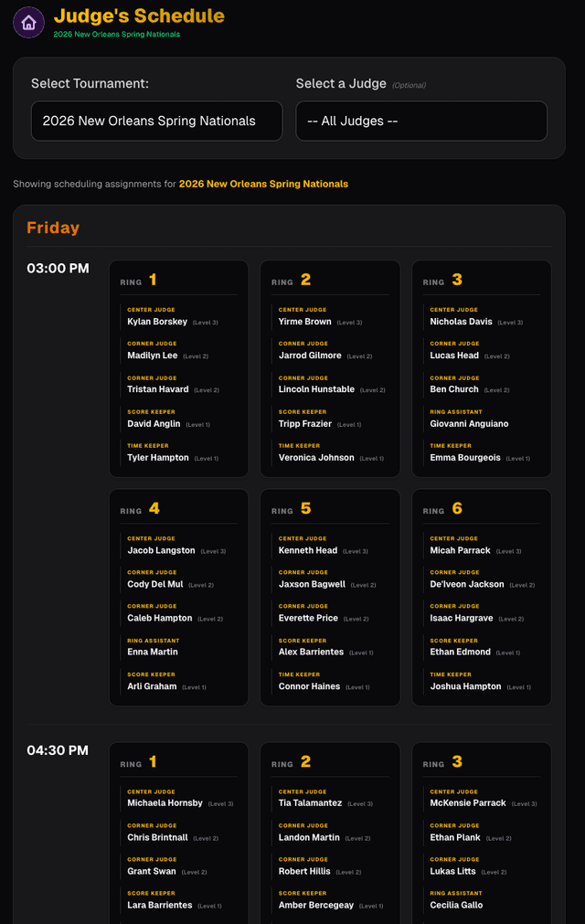Screen dimensions: 585x924
Task: Select Enna Martin, ring assistant
Action: [153, 652]
